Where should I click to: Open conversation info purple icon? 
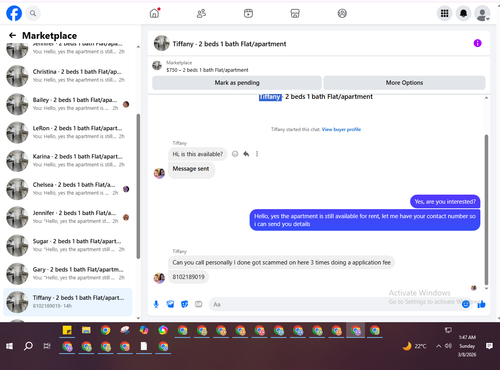[477, 43]
